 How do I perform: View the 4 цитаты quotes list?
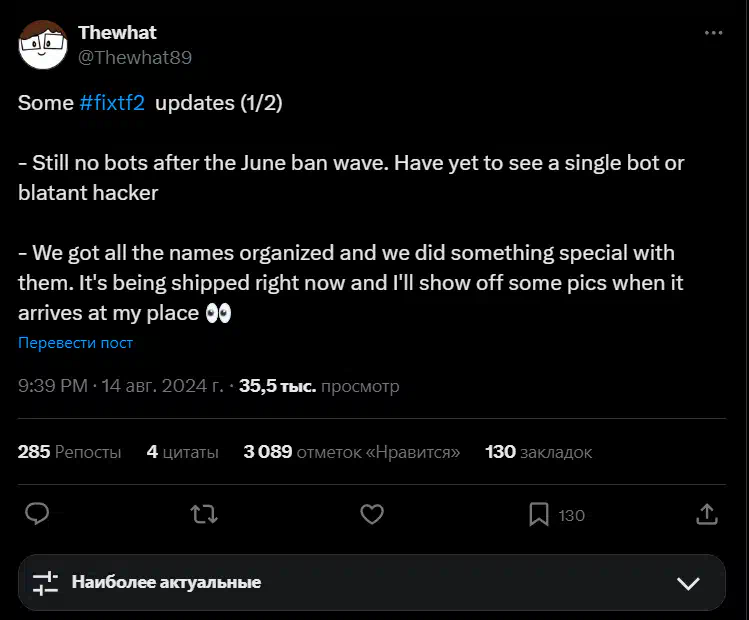[x=182, y=452]
